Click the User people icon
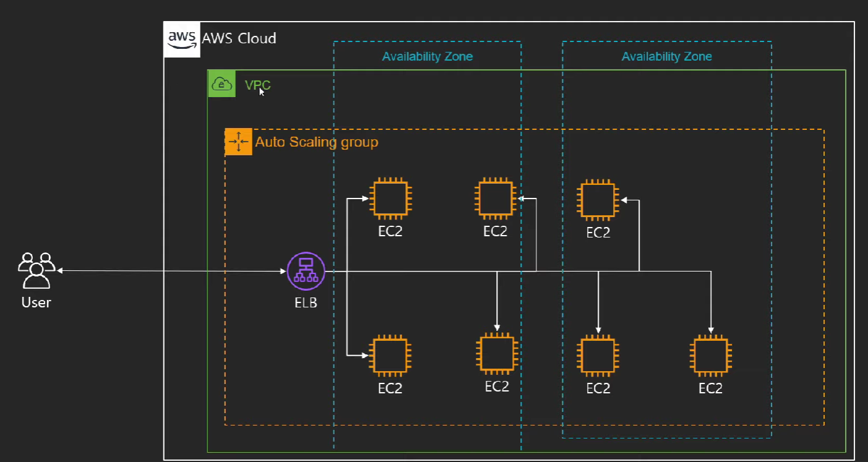The height and width of the screenshot is (462, 868). coord(37,270)
